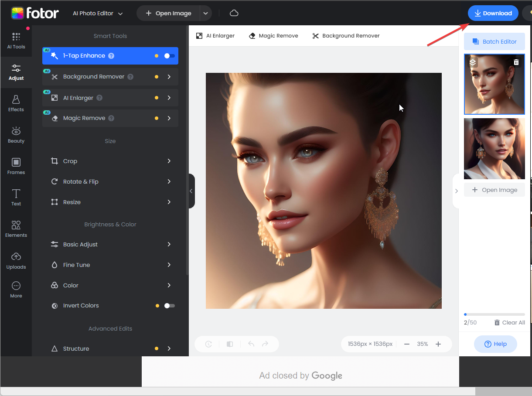The height and width of the screenshot is (396, 532).
Task: Click the undo arrow
Action: click(251, 344)
